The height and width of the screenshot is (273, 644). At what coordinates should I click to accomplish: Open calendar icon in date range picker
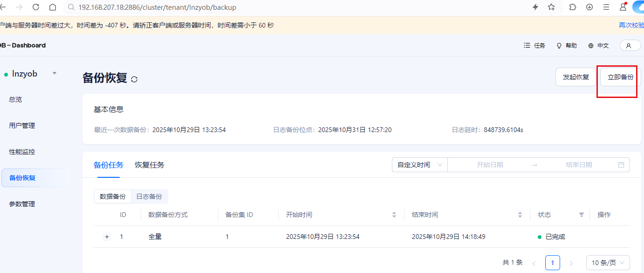pos(621,165)
